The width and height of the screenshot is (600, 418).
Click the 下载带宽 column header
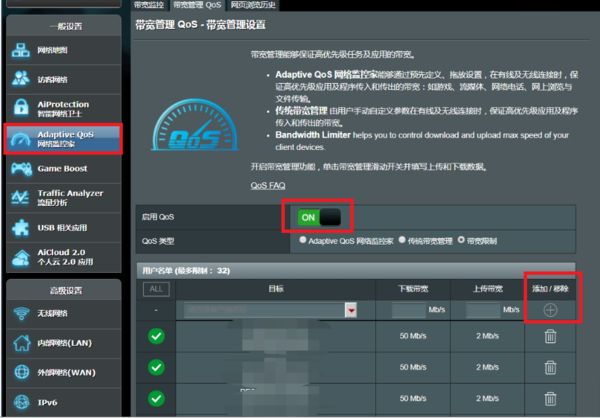(x=413, y=289)
